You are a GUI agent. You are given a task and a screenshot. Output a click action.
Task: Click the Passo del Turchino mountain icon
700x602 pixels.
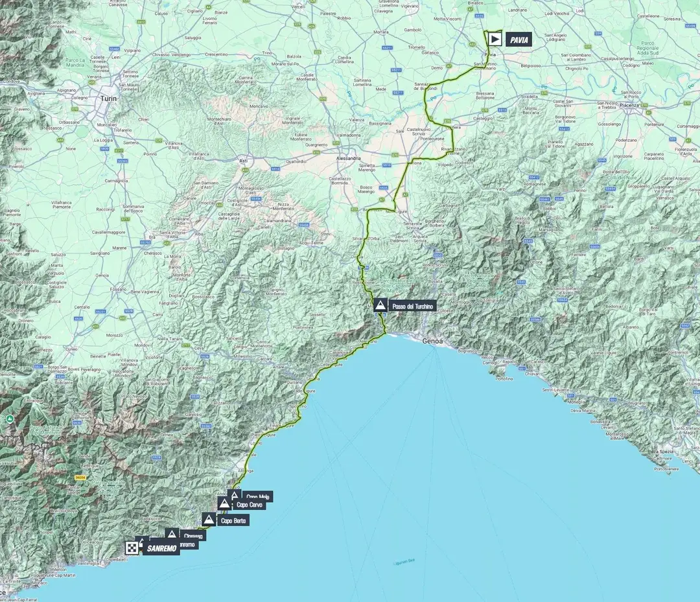380,306
